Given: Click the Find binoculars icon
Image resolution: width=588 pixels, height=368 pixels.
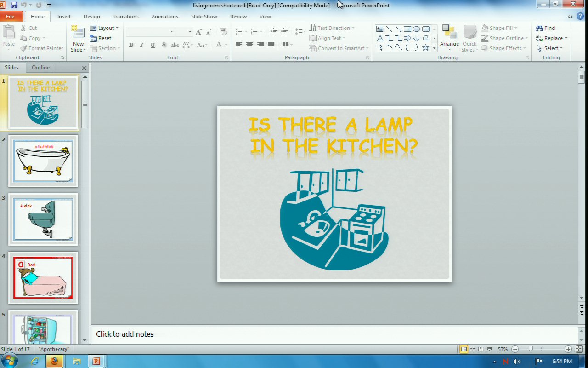Looking at the screenshot, I should tap(539, 28).
